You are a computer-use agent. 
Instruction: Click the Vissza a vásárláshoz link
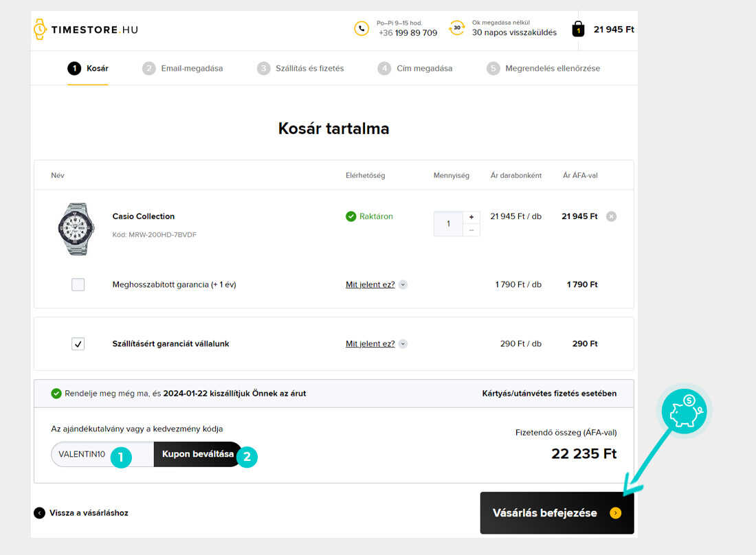pyautogui.click(x=89, y=513)
